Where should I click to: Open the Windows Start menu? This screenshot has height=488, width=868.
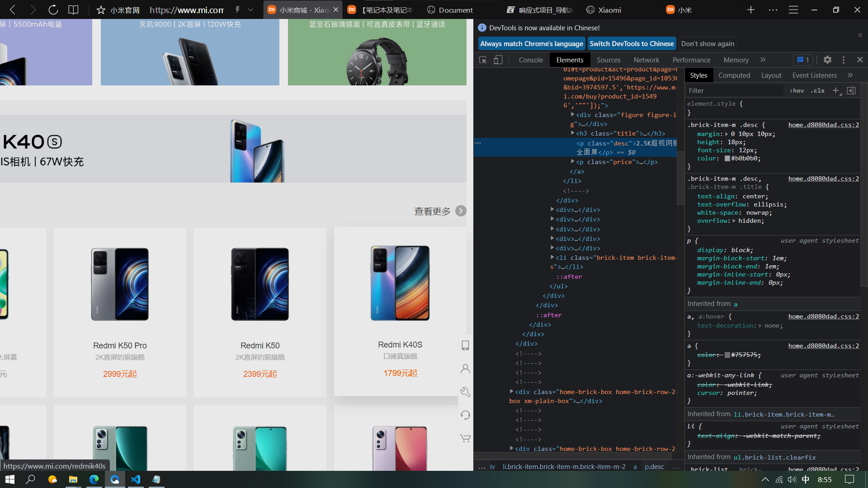tap(10, 479)
